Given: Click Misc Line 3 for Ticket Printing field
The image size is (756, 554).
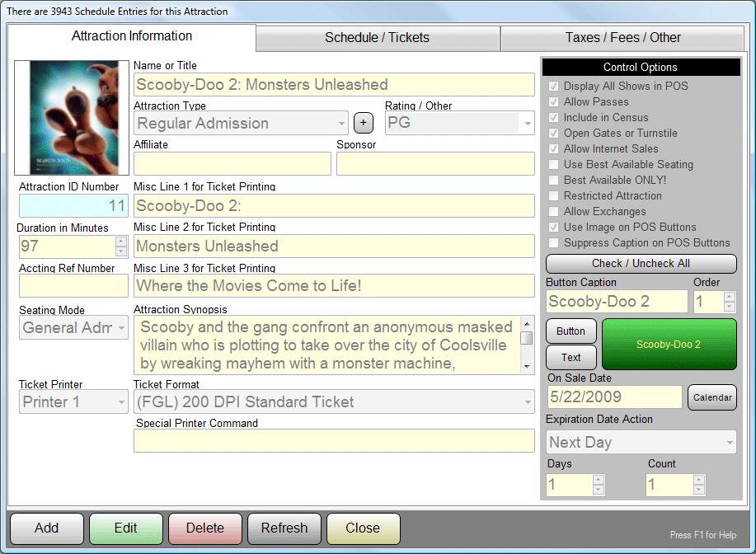Looking at the screenshot, I should click(x=334, y=286).
